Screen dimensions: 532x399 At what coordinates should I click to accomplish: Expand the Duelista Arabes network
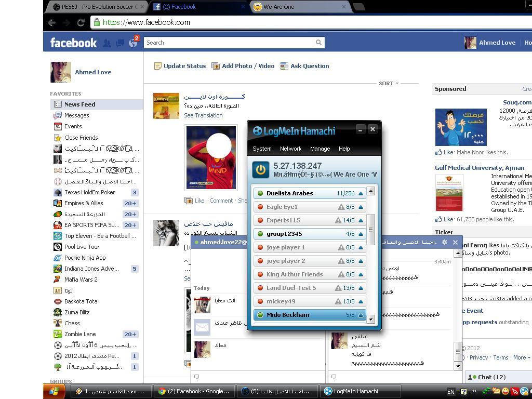tap(361, 193)
